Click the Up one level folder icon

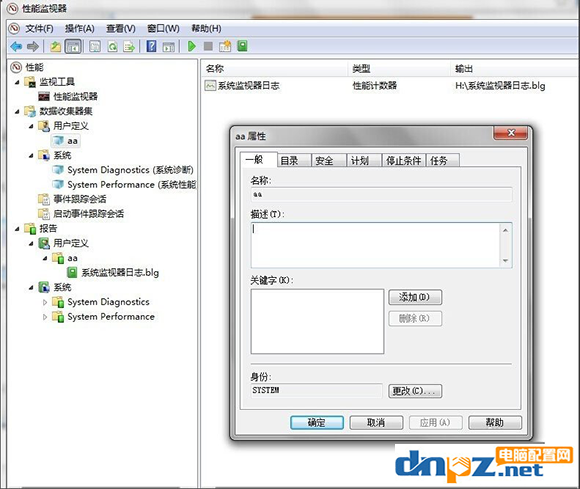[x=55, y=47]
